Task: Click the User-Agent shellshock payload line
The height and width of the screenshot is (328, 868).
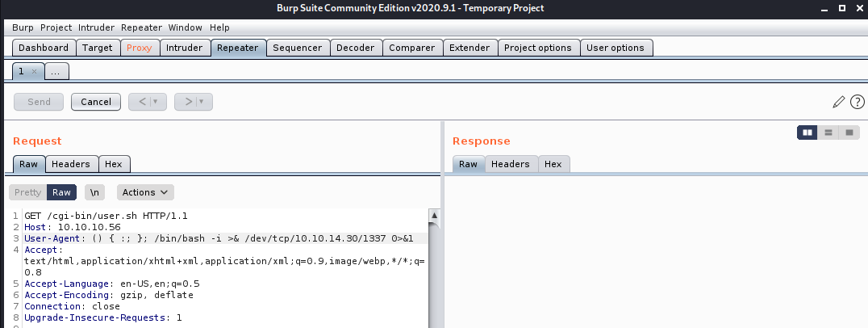Action: (x=219, y=238)
